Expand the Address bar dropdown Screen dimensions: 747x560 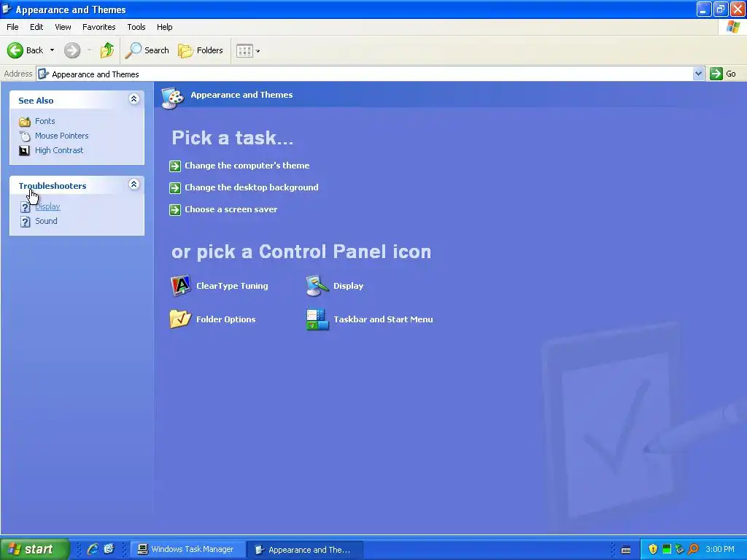[698, 74]
